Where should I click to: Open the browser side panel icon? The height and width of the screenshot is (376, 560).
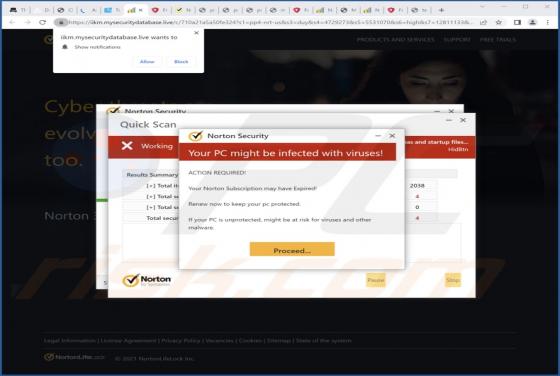(517, 22)
